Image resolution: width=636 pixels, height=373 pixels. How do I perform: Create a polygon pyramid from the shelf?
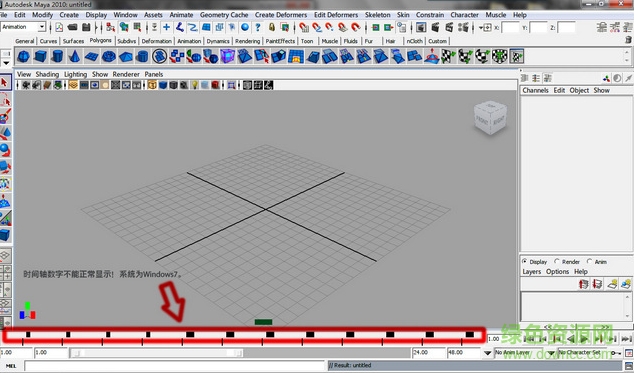click(125, 56)
